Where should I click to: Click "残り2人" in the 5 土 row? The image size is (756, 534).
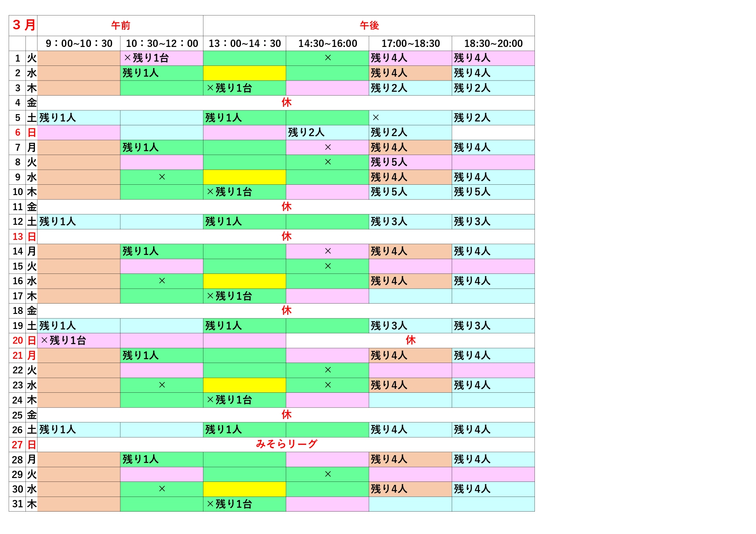click(x=472, y=118)
